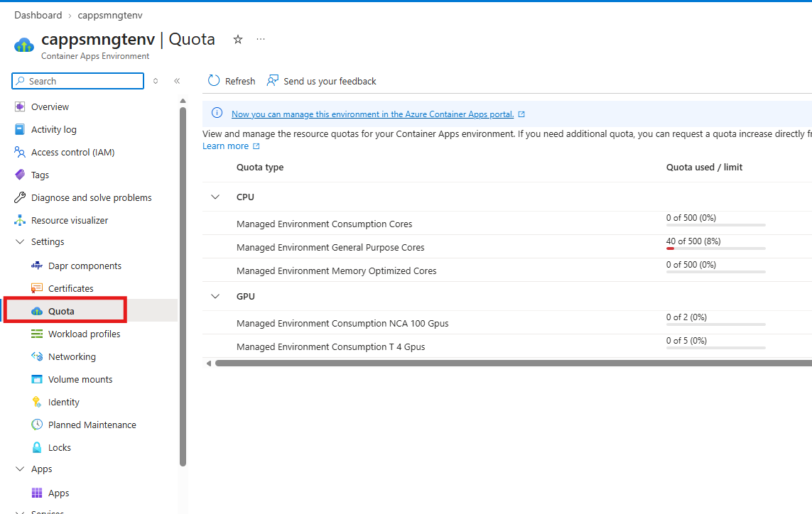Click the Diagnose wrench icon

[x=20, y=197]
